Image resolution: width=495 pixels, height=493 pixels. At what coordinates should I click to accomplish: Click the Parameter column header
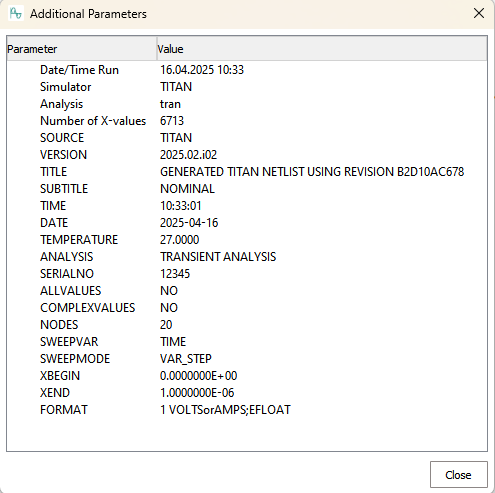[x=82, y=49]
